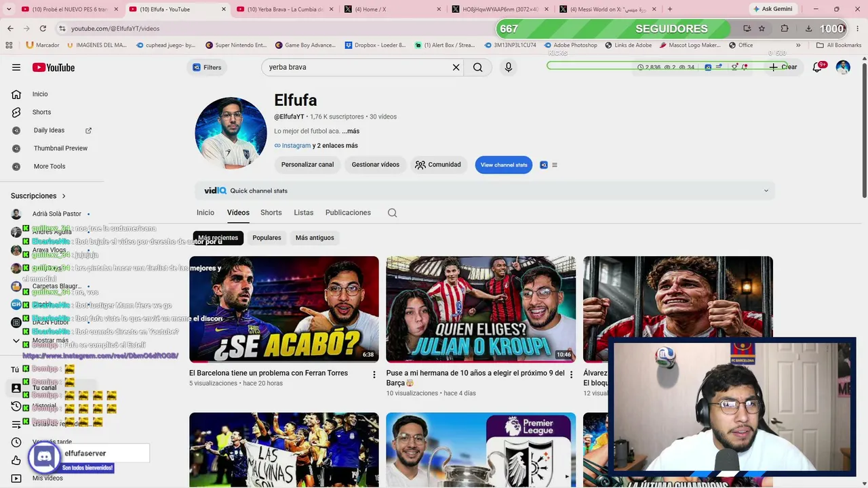The height and width of the screenshot is (488, 868).
Task: Switch to the 'Probé el NUEVO PES 6' browser tab
Action: coord(68,9)
